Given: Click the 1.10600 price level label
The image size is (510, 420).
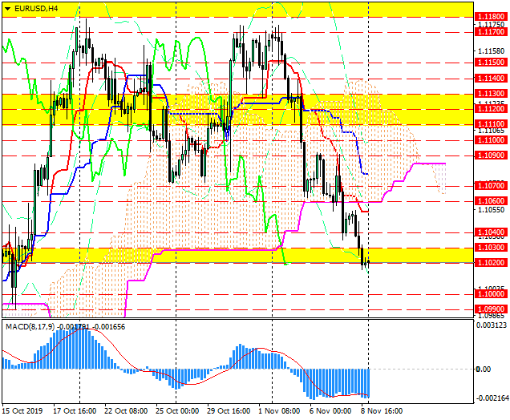Looking at the screenshot, I should 489,201.
